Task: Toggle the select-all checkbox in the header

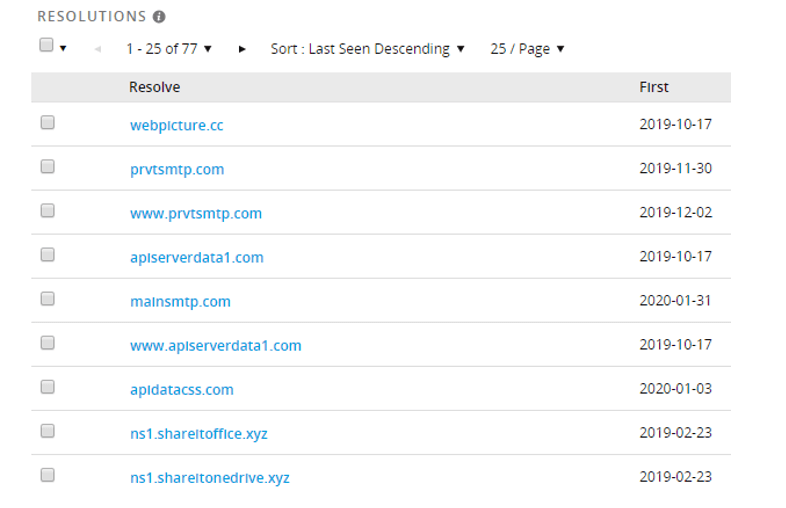Action: tap(46, 45)
